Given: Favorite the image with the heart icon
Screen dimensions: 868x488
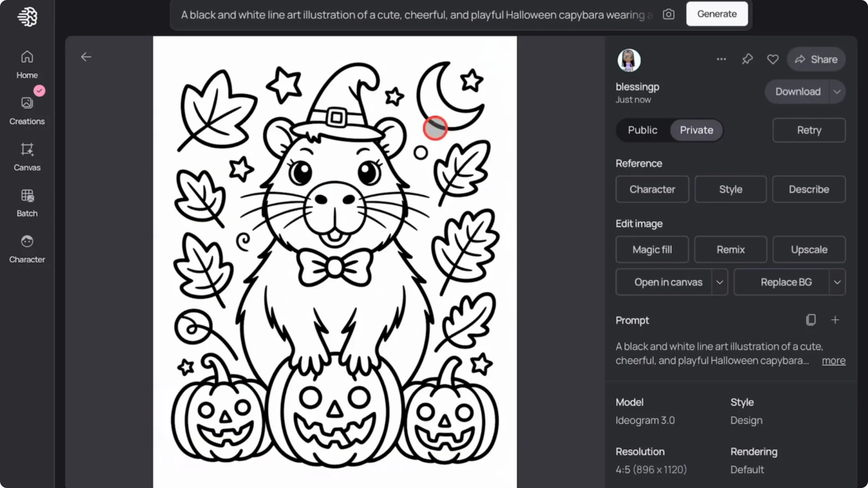Looking at the screenshot, I should click(x=773, y=59).
